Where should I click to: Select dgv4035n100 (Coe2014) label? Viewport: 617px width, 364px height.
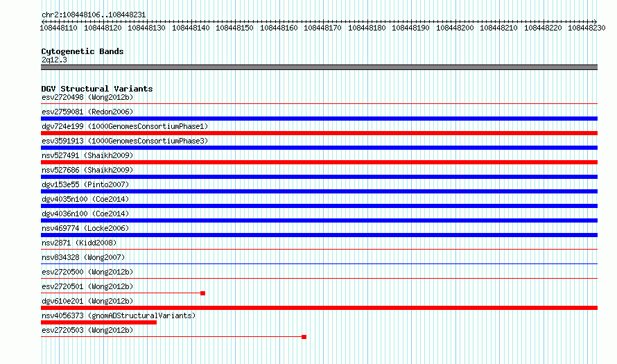point(85,199)
